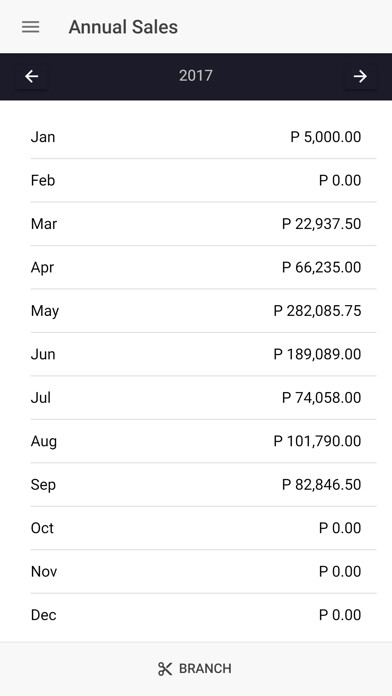Viewport: 392px width, 696px height.
Task: Select the Jun sales amount P 189,089.00
Action: [x=317, y=354]
